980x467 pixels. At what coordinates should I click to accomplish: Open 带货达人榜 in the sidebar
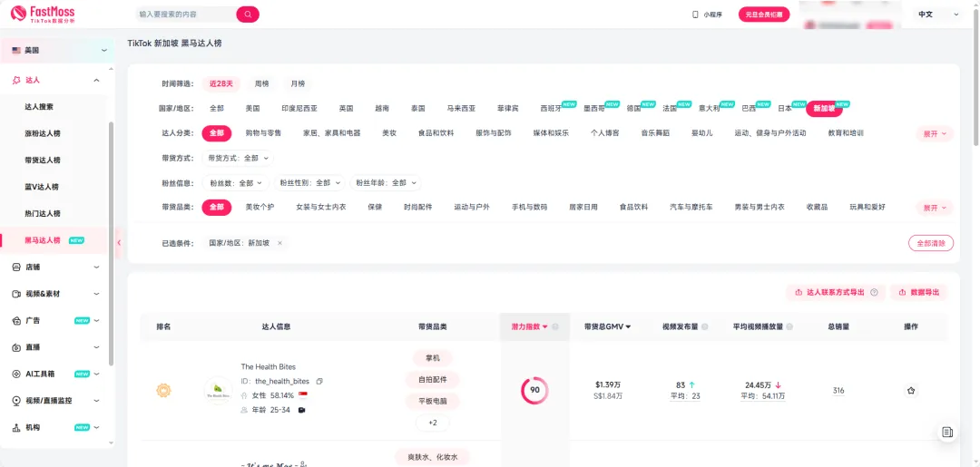click(43, 161)
